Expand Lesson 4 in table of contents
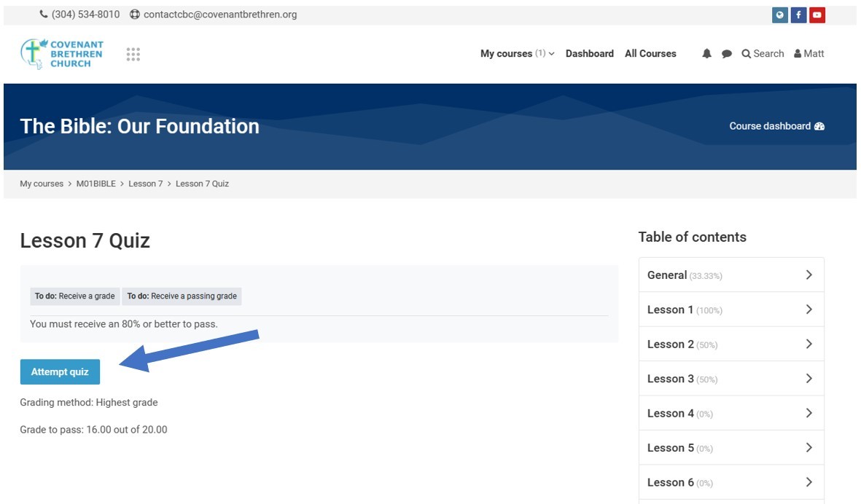This screenshot has width=861, height=504. (731, 413)
